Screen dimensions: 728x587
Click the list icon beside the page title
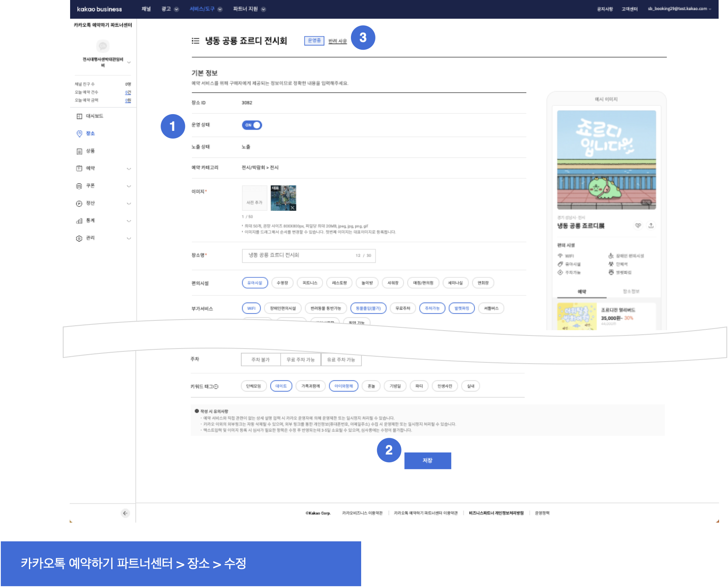coord(196,41)
